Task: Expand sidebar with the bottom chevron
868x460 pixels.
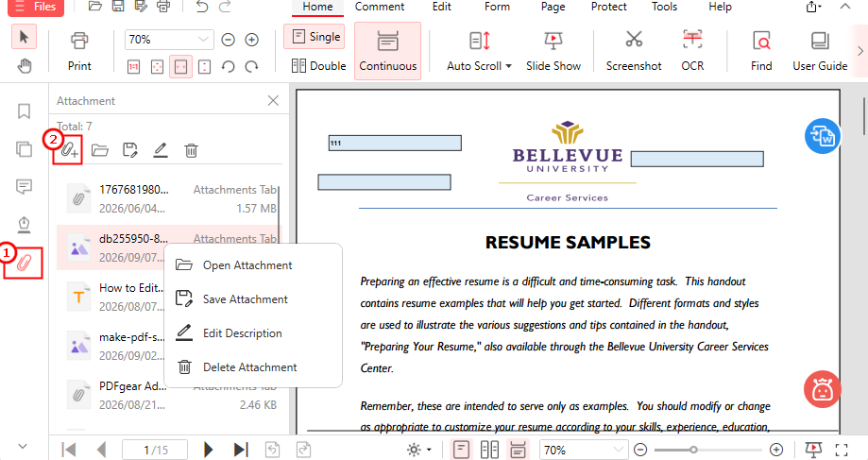Action: click(x=24, y=446)
